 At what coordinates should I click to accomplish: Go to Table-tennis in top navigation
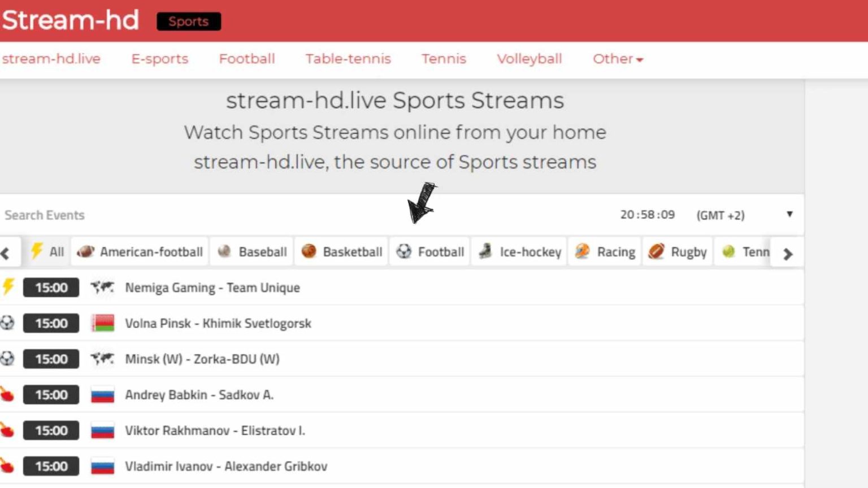[348, 59]
